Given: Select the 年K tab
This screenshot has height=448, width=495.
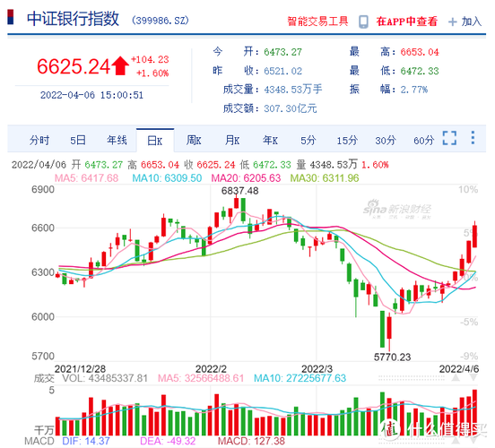Looking at the screenshot, I should [270, 140].
